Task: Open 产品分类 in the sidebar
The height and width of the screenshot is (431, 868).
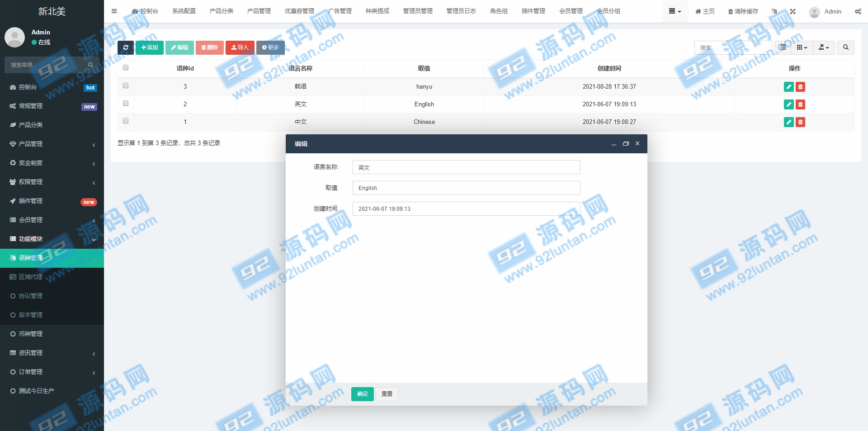Action: (x=52, y=125)
